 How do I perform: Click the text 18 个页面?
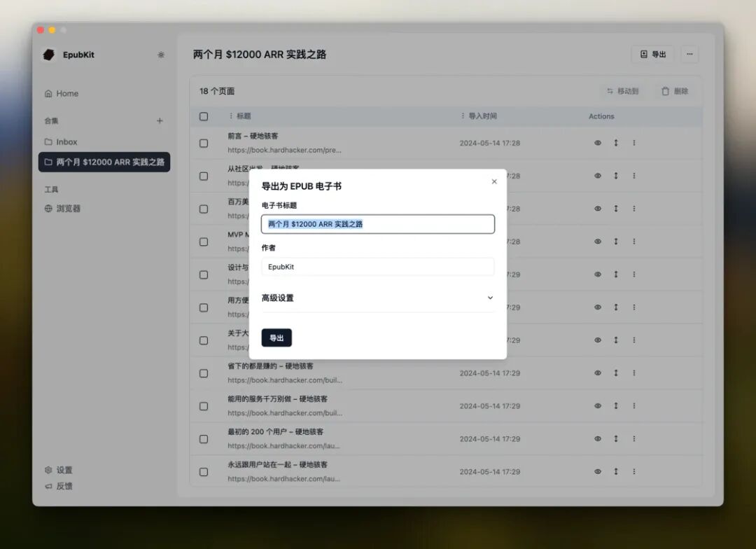(x=217, y=91)
